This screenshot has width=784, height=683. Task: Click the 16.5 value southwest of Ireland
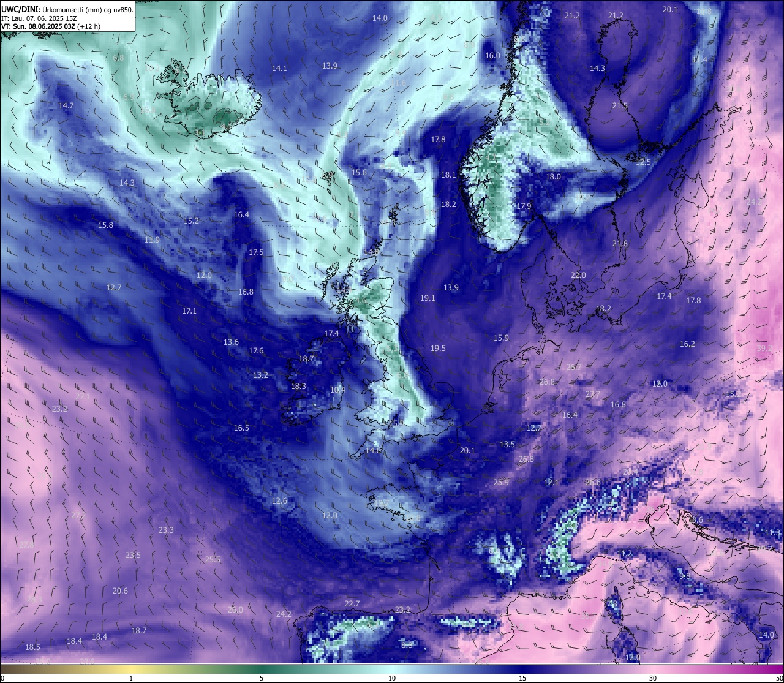(241, 428)
